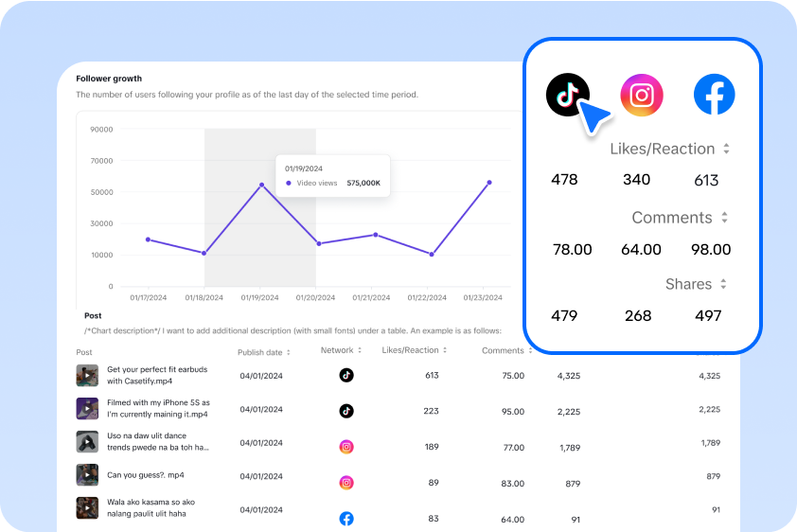The height and width of the screenshot is (532, 797).
Task: Open Uso na daw ulit dance thumbnail
Action: 87,442
